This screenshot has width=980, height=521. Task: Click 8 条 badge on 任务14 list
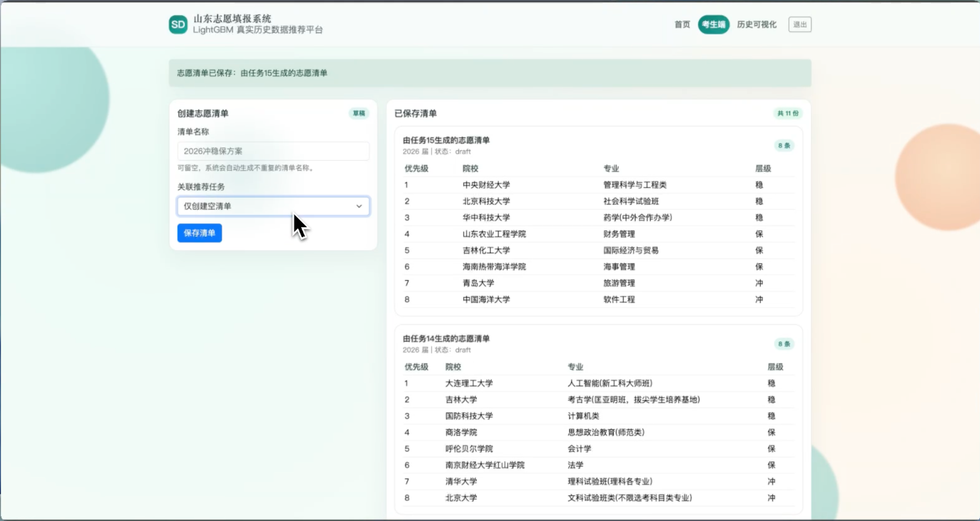[784, 344]
